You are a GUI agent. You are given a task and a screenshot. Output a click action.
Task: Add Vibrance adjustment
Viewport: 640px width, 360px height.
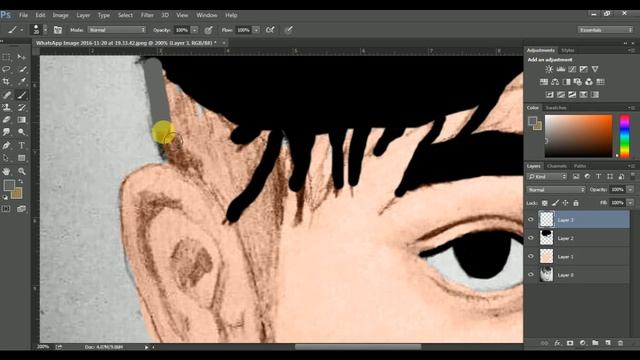click(x=595, y=69)
